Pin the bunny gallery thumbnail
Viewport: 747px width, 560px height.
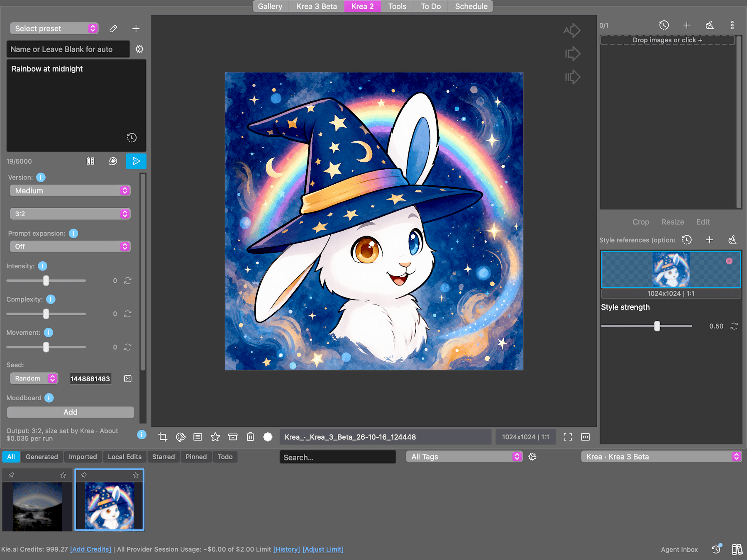click(84, 475)
